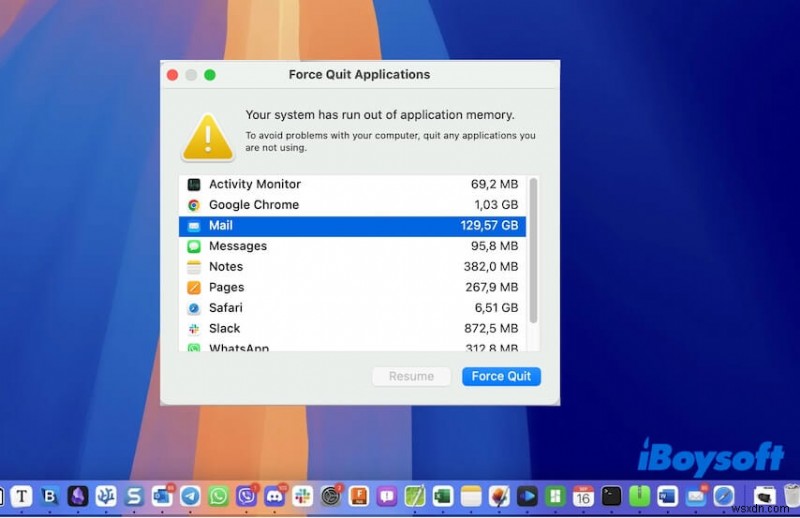Open the blue B app in the Dock
800x518 pixels.
[x=49, y=496]
